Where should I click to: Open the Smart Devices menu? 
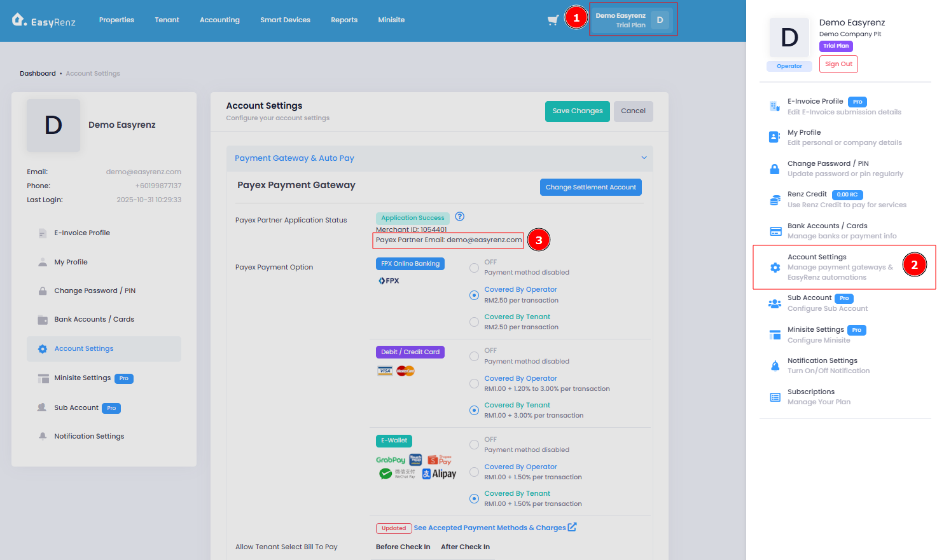coord(285,20)
